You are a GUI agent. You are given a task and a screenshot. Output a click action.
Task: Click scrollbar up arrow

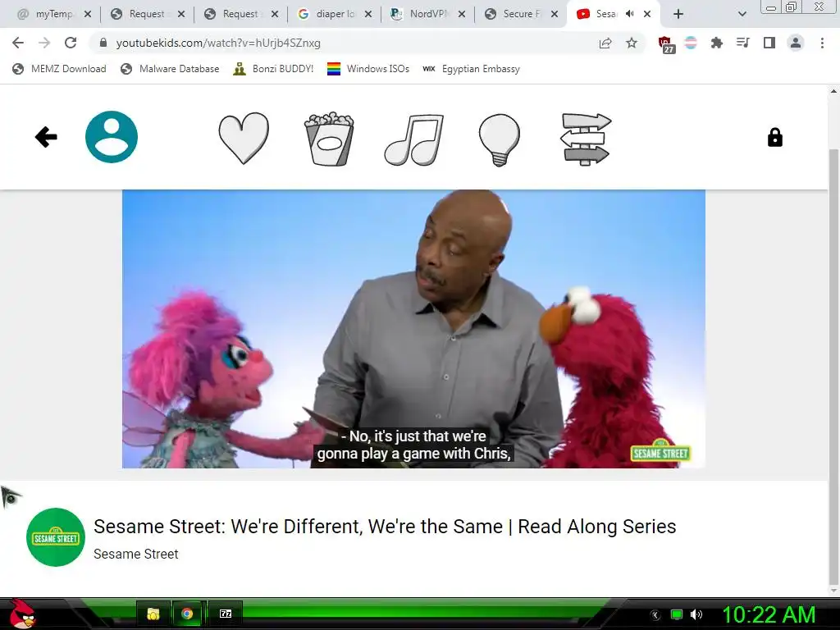pyautogui.click(x=833, y=91)
